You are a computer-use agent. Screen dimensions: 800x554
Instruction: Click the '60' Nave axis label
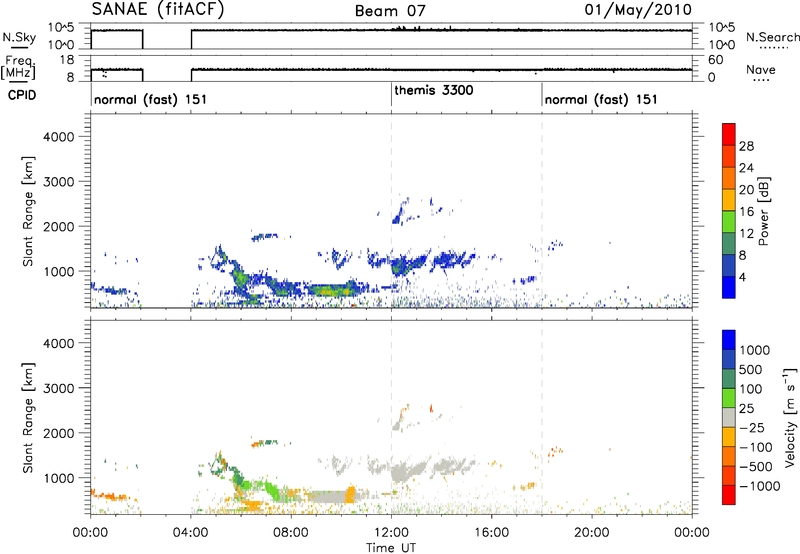(715, 60)
